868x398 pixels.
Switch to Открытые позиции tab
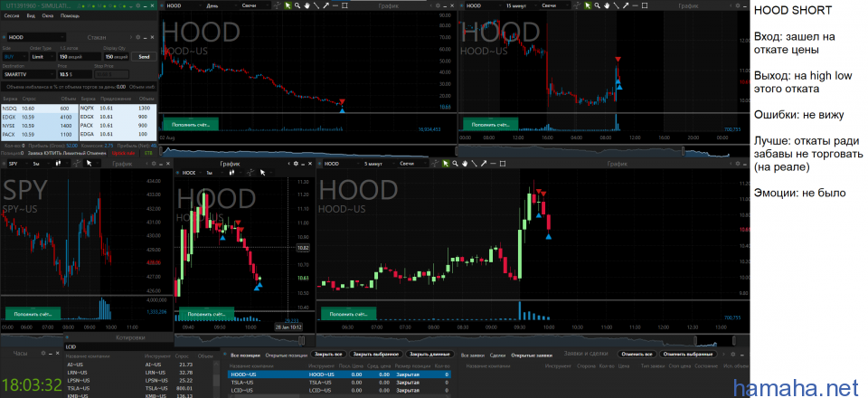285,355
